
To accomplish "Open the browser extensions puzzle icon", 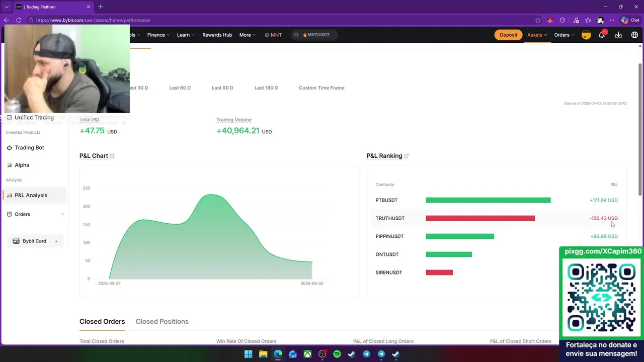I will [x=562, y=20].
